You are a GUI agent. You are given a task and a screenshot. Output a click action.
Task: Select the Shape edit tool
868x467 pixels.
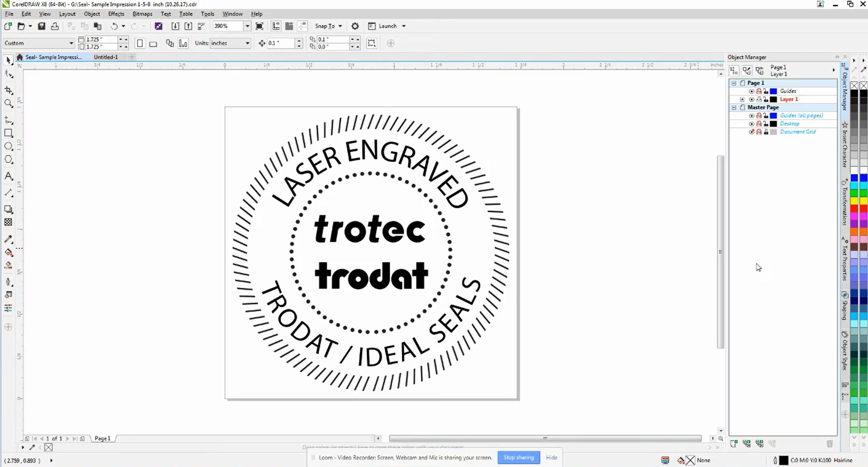tap(8, 74)
